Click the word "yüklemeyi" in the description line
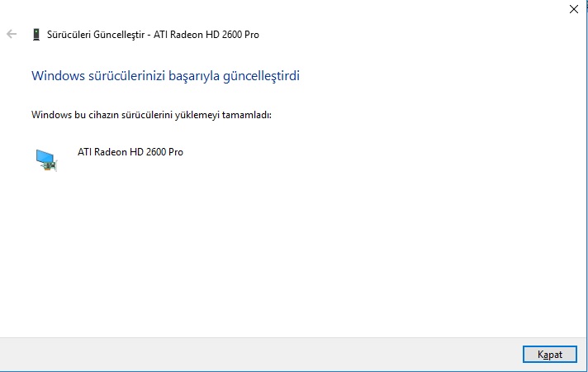588x372 pixels. pos(197,115)
